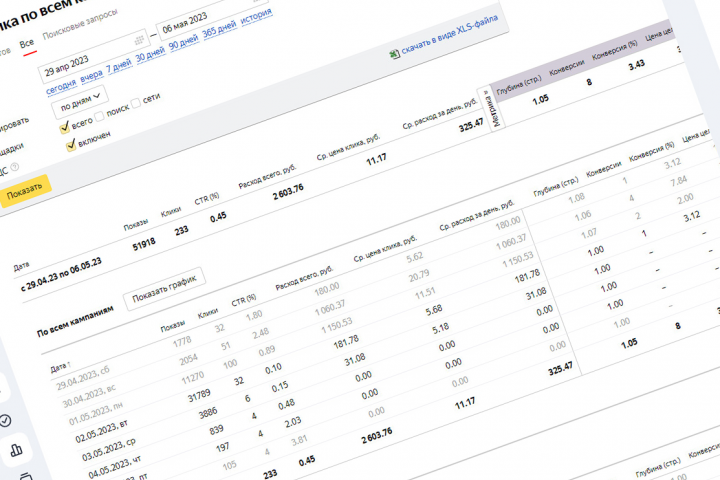Select the '7 дней' period link
Viewport: 720px width, 480px height.
pos(119,67)
